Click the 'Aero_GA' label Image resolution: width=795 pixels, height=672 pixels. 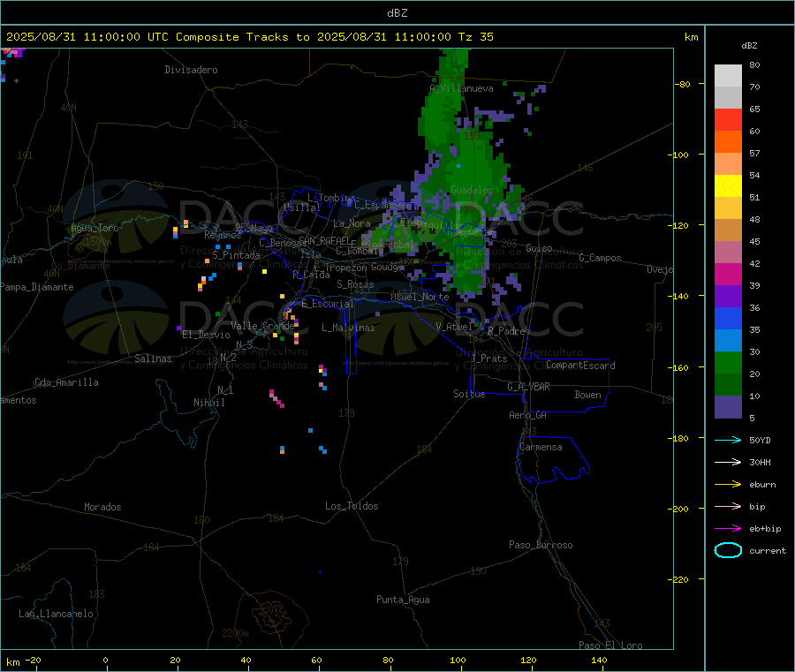(527, 416)
